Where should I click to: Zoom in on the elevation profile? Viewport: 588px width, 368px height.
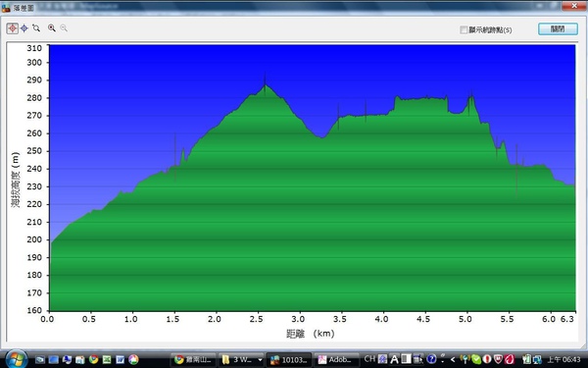pyautogui.click(x=52, y=28)
